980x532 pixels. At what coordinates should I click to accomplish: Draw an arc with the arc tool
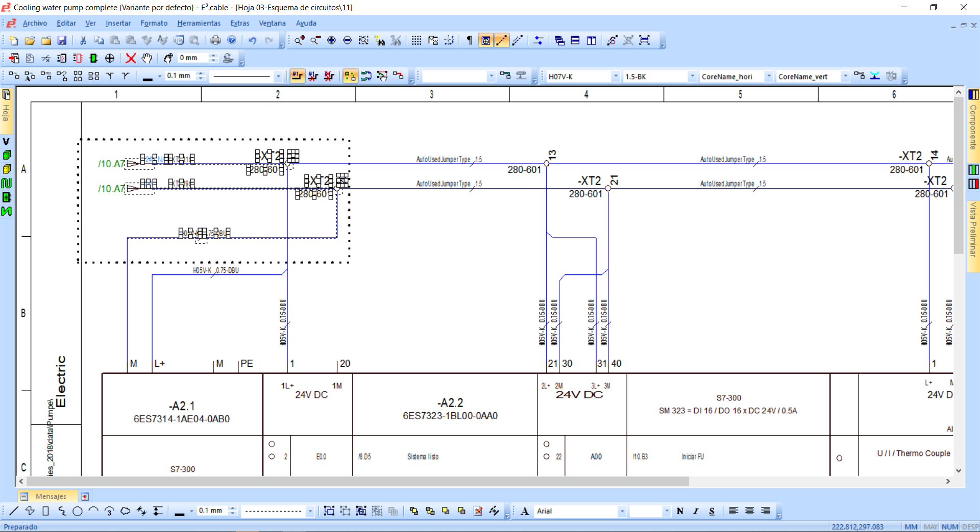pyautogui.click(x=93, y=511)
